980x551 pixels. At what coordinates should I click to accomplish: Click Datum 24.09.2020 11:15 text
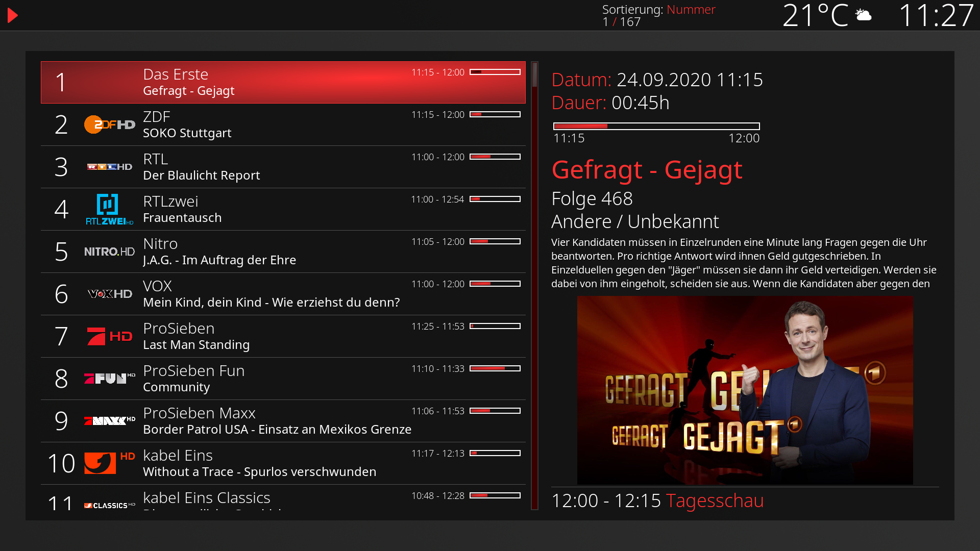pyautogui.click(x=657, y=80)
